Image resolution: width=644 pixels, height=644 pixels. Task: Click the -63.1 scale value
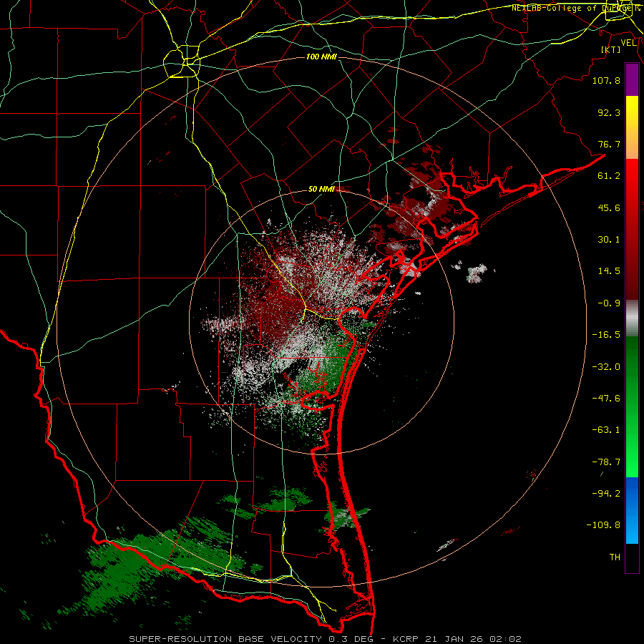click(606, 430)
